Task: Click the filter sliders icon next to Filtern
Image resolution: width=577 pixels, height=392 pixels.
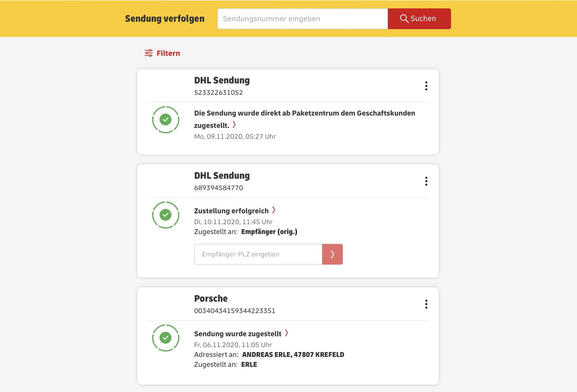Action: point(149,53)
